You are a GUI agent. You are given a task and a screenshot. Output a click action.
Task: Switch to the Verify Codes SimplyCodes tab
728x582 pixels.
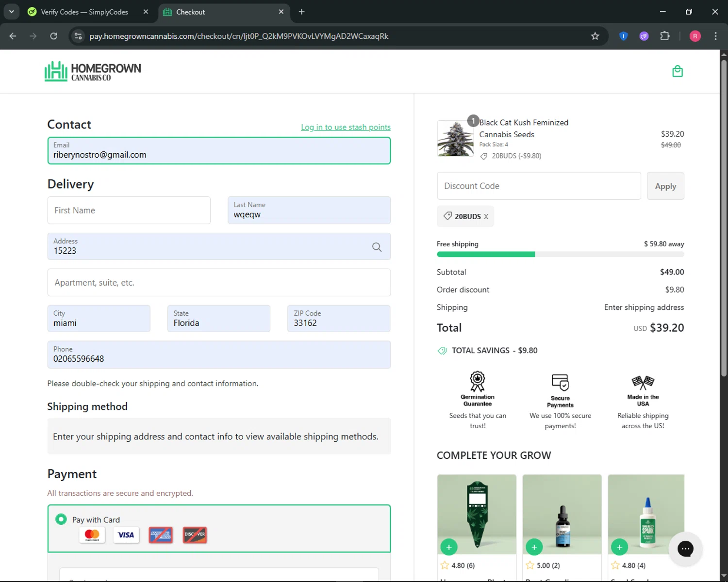pos(87,12)
